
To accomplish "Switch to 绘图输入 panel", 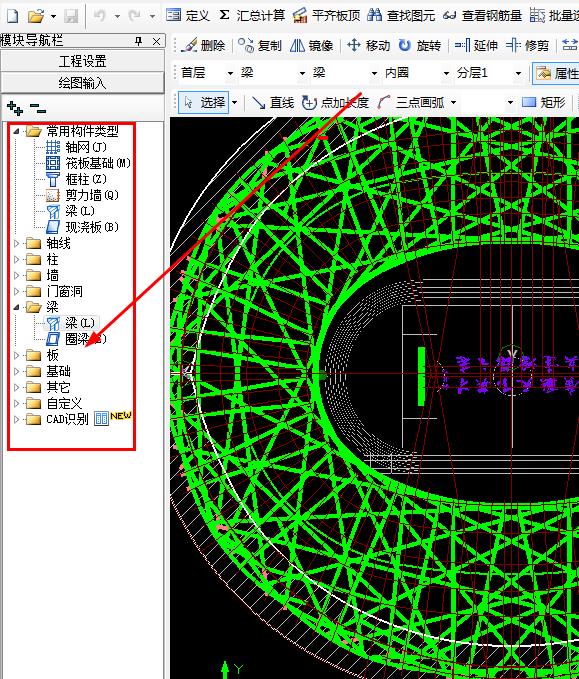I will point(82,83).
